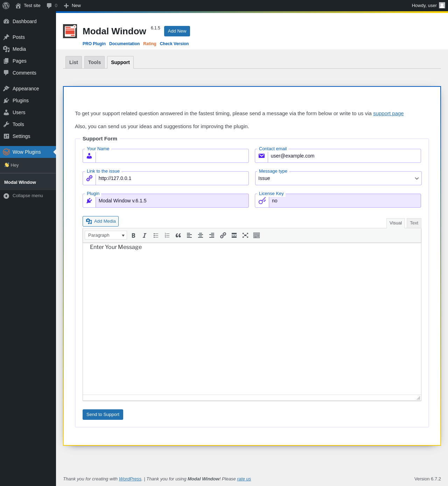448x486 pixels.
Task: Open the support page link
Action: 388,113
